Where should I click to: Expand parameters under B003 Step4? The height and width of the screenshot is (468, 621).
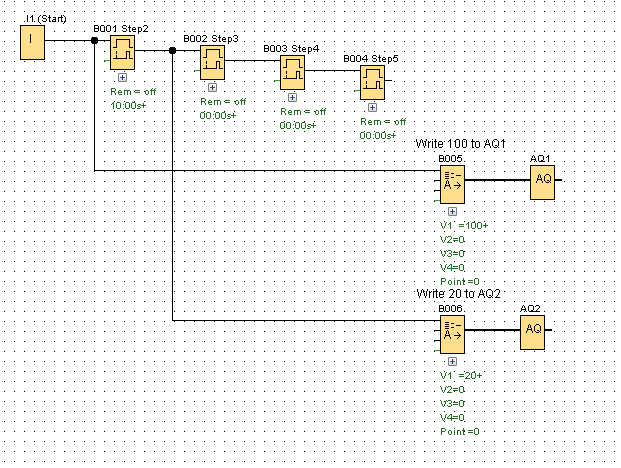pyautogui.click(x=293, y=97)
